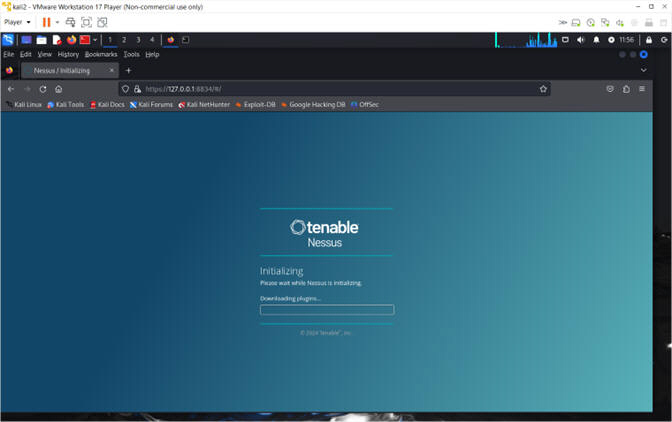Click the 11:56 clock

(x=627, y=40)
